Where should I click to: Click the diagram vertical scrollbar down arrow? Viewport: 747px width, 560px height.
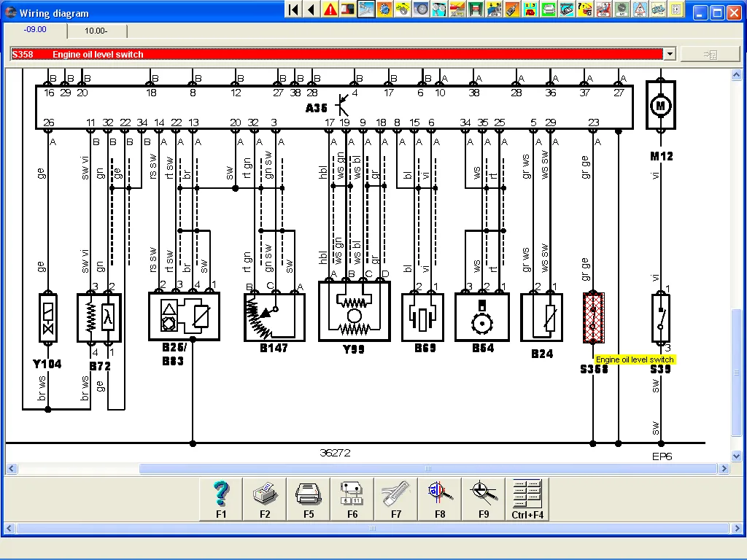click(736, 456)
